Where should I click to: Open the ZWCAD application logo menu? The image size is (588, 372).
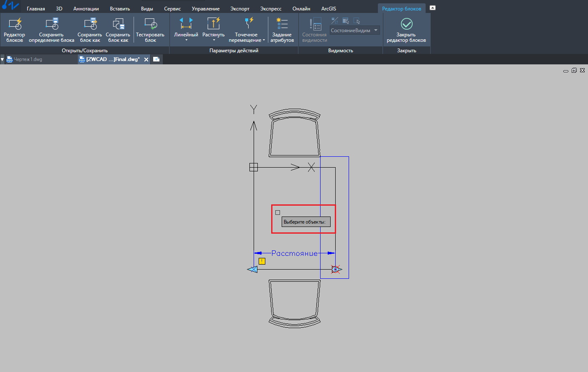coord(10,5)
